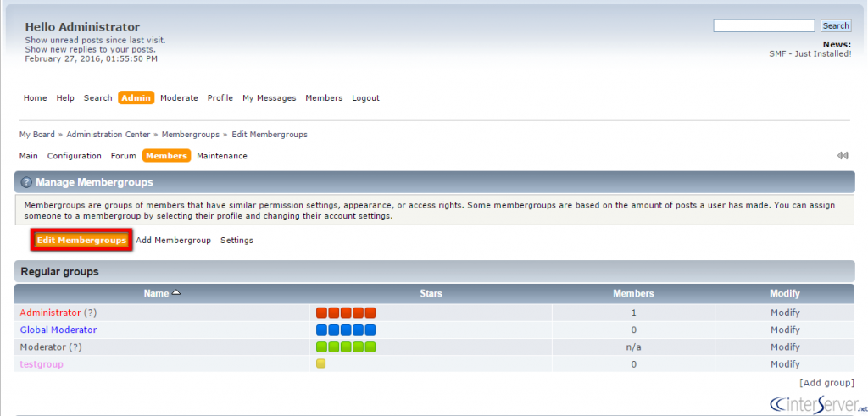
Task: Open the Global Moderator group link
Action: [x=58, y=330]
